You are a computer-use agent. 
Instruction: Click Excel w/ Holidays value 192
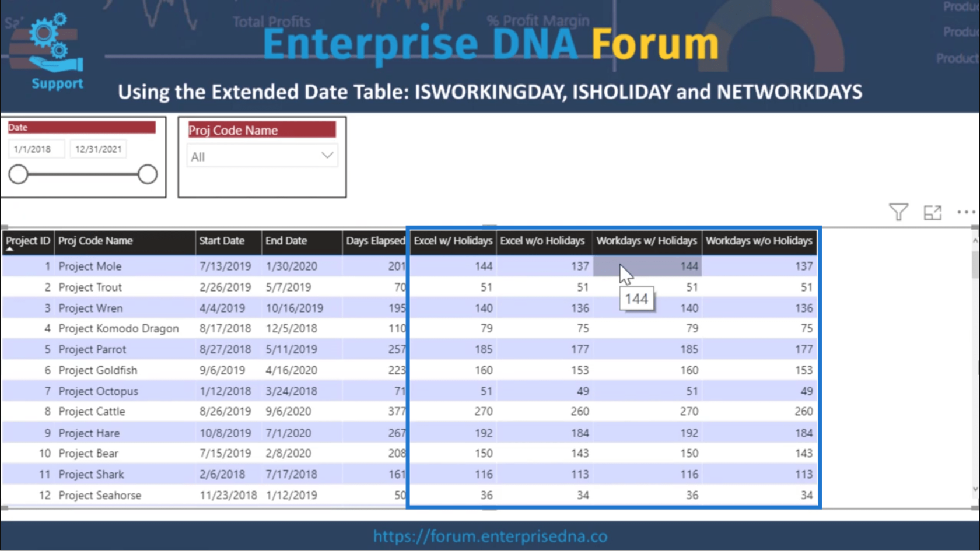coord(484,433)
